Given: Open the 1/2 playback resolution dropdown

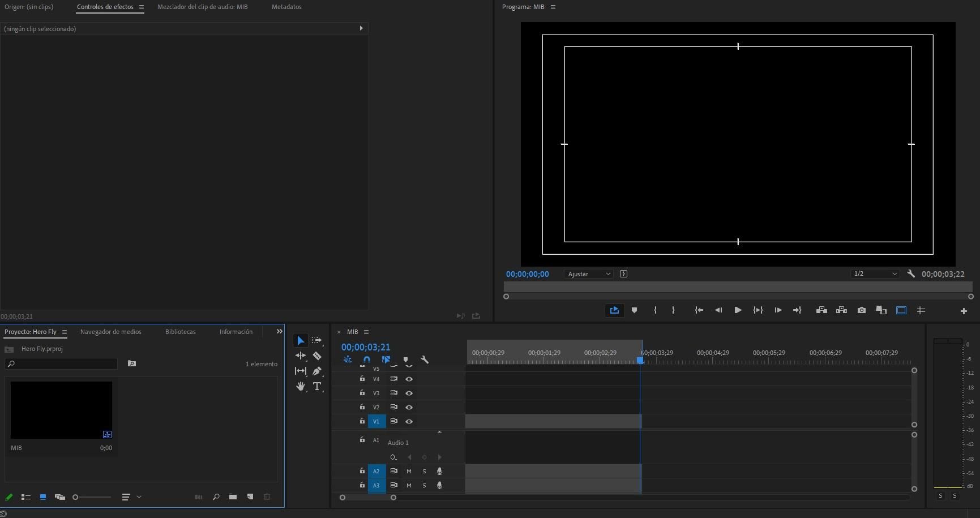Looking at the screenshot, I should click(874, 273).
